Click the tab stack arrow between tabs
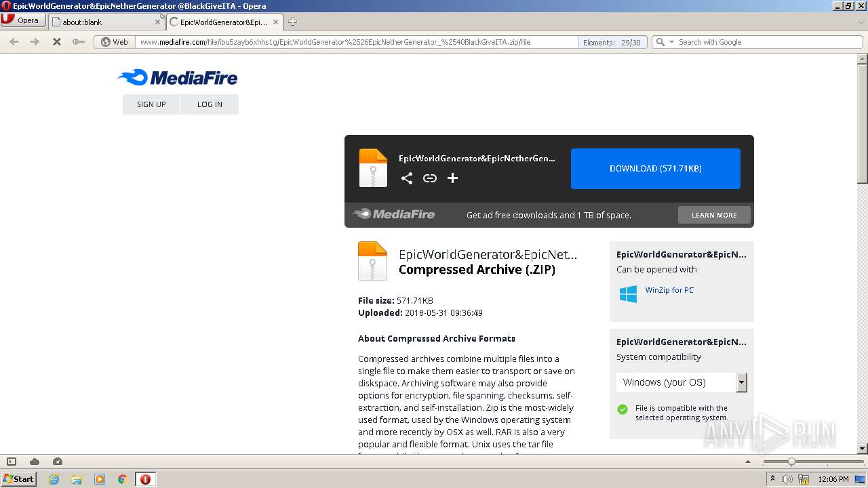 163,16
